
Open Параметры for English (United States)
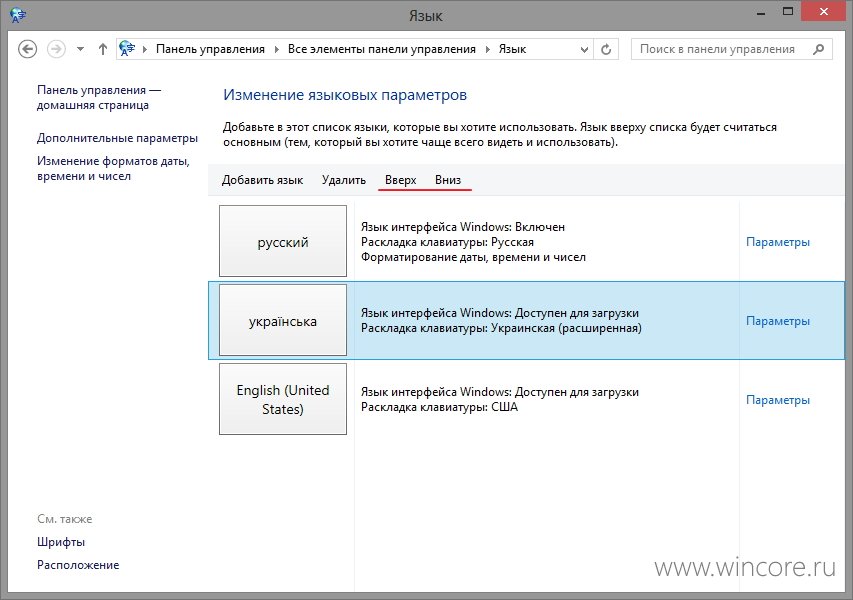[x=778, y=400]
